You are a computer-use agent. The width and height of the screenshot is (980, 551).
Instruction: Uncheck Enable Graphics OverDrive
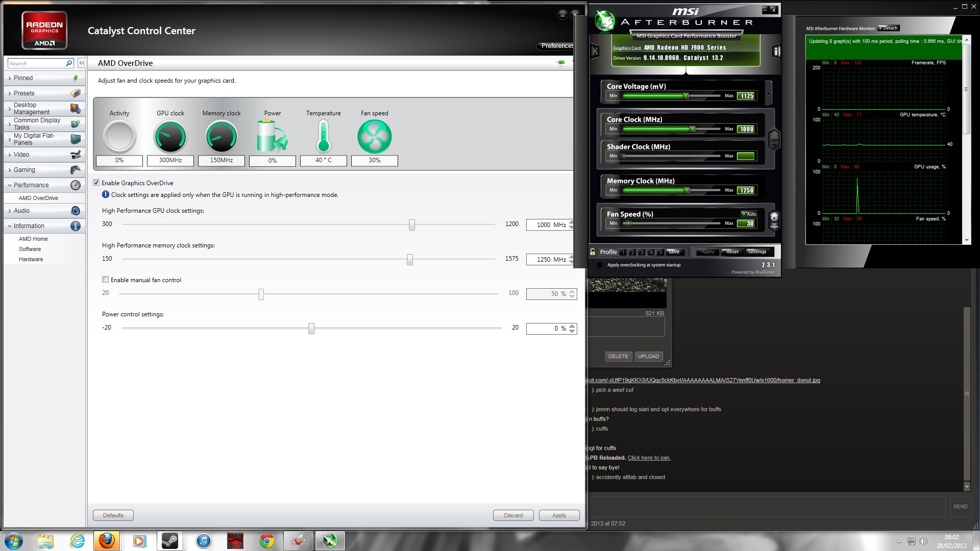point(96,183)
